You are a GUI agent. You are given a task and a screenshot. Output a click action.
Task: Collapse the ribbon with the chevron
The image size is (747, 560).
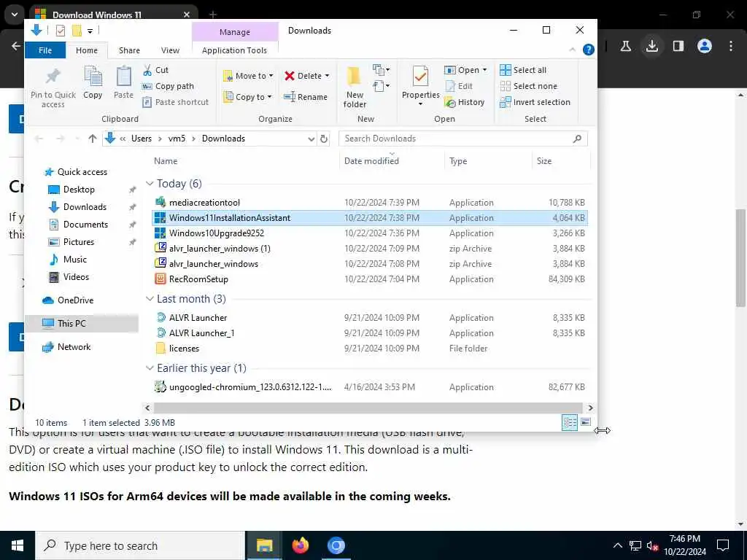(x=572, y=50)
